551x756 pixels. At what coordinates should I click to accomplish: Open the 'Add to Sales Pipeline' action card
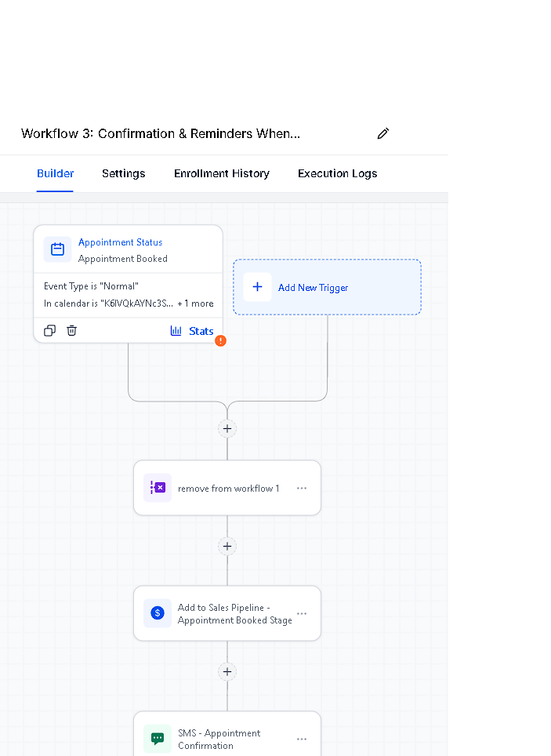[227, 613]
